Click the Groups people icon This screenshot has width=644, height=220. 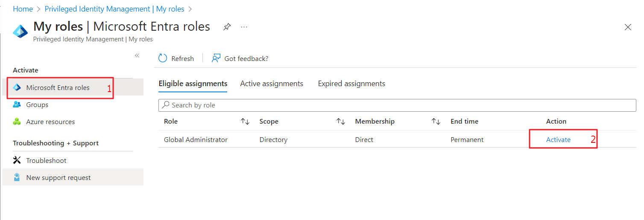pyautogui.click(x=17, y=104)
